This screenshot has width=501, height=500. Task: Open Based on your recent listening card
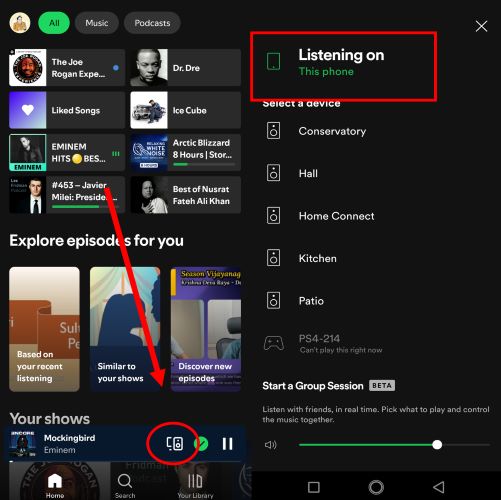pyautogui.click(x=44, y=329)
